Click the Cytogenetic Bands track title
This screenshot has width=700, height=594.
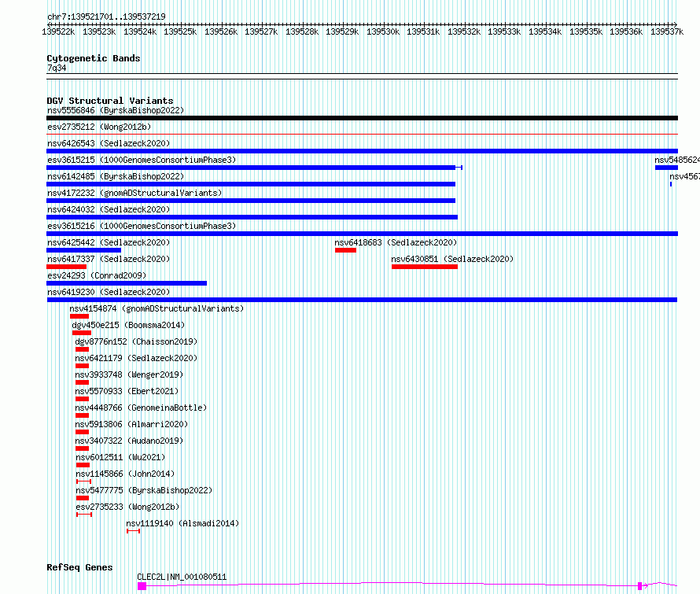tap(94, 58)
